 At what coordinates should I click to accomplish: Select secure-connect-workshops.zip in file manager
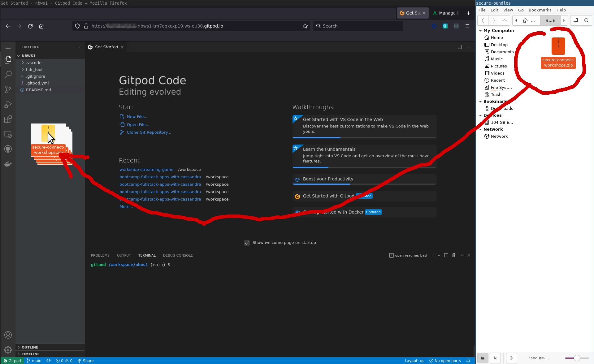(x=558, y=53)
